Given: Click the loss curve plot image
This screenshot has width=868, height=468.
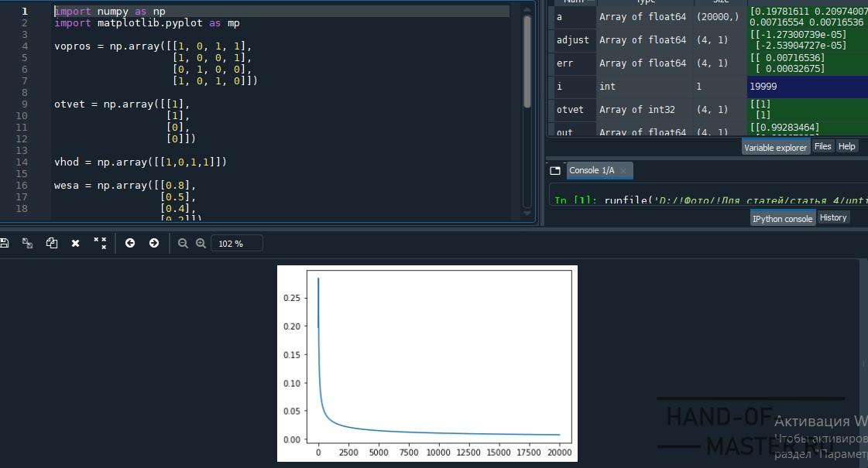Looking at the screenshot, I should point(427,363).
